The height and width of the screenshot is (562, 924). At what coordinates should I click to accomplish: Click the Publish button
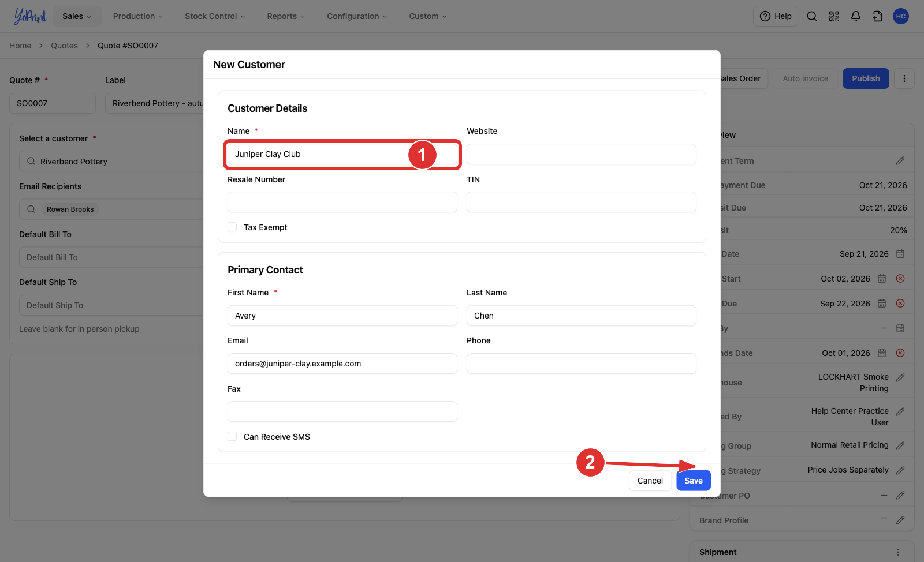click(x=866, y=78)
